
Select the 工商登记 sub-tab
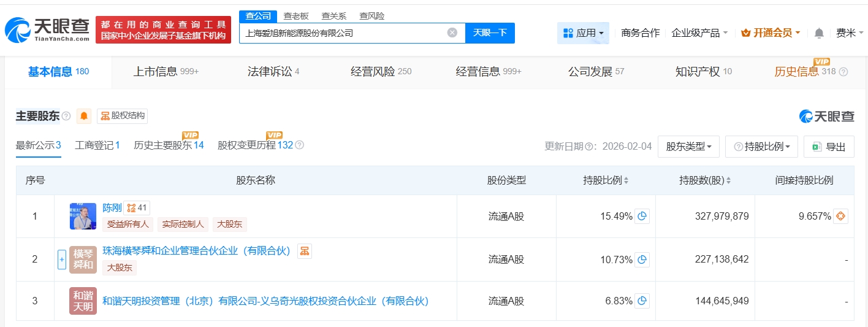click(97, 145)
